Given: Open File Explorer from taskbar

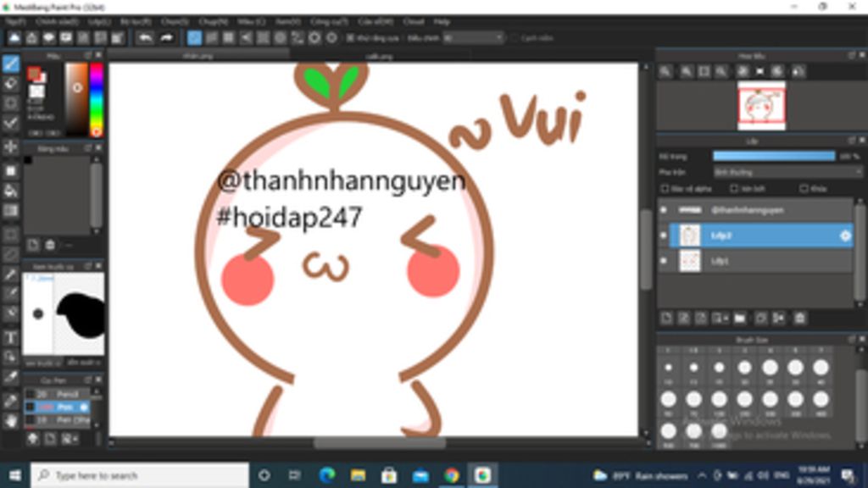Looking at the screenshot, I should [359, 475].
